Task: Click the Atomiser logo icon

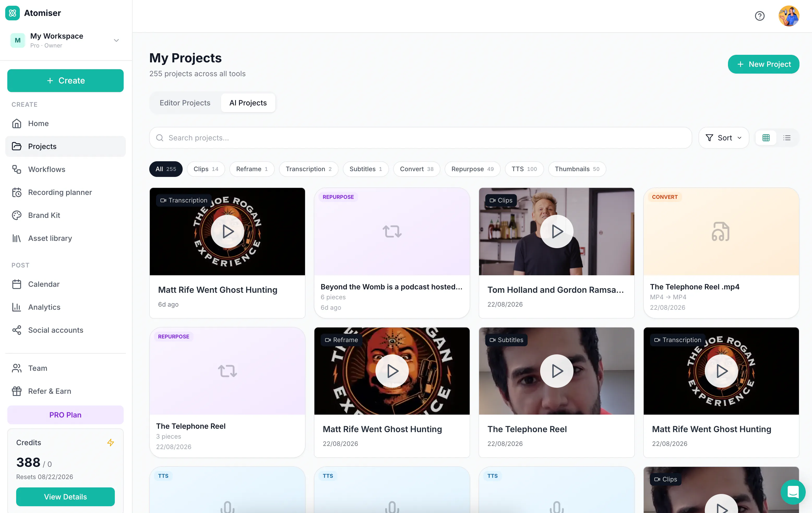Action: pos(13,13)
